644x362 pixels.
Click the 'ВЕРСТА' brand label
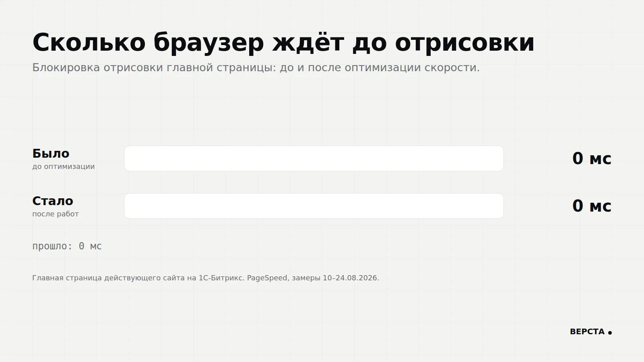(587, 332)
